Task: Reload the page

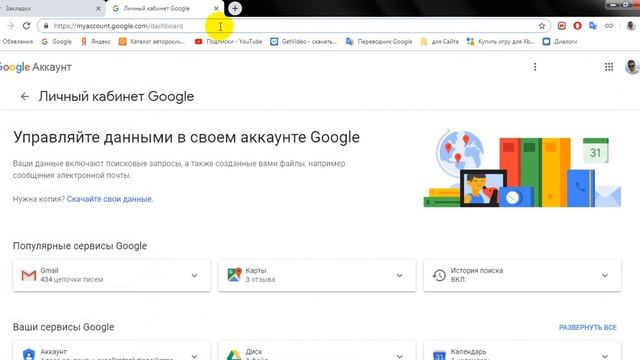Action: (x=27, y=26)
